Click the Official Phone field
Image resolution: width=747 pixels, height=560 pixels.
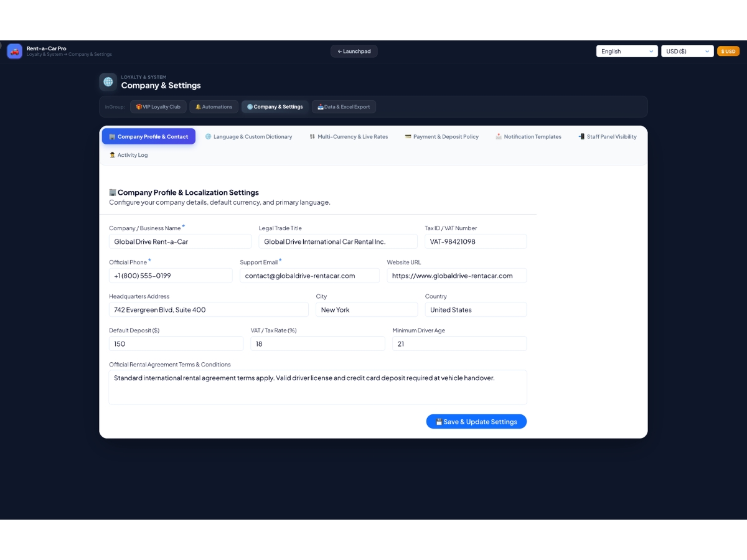pyautogui.click(x=171, y=276)
